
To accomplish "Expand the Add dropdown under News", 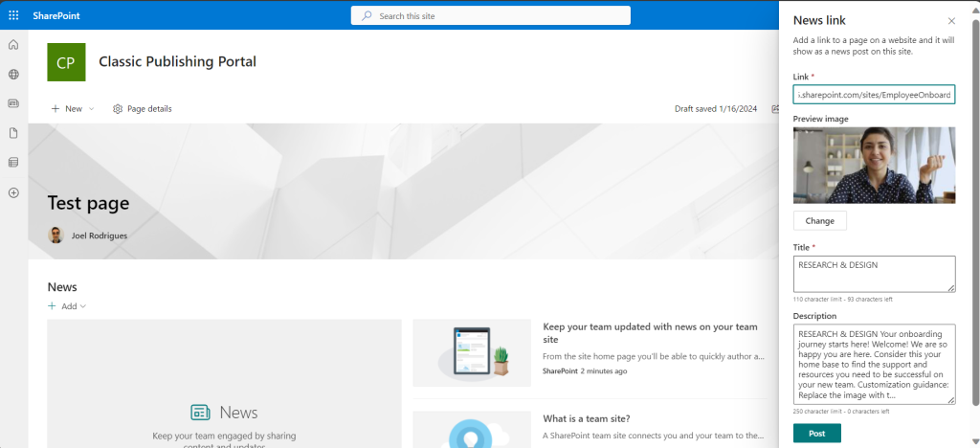I will [67, 306].
